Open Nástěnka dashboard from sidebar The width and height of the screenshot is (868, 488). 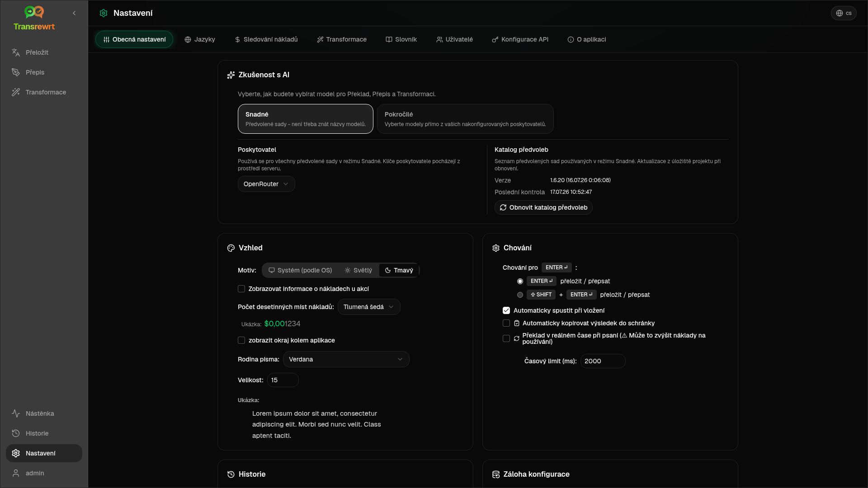pos(44,413)
